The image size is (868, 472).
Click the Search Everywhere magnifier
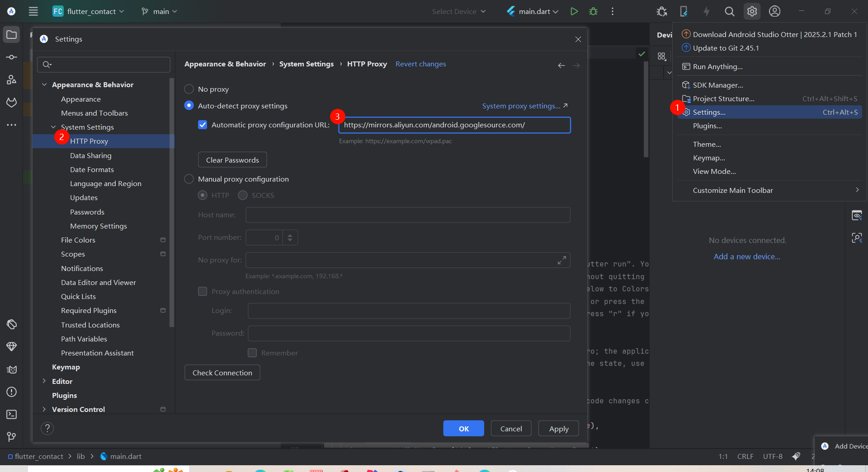[729, 11]
